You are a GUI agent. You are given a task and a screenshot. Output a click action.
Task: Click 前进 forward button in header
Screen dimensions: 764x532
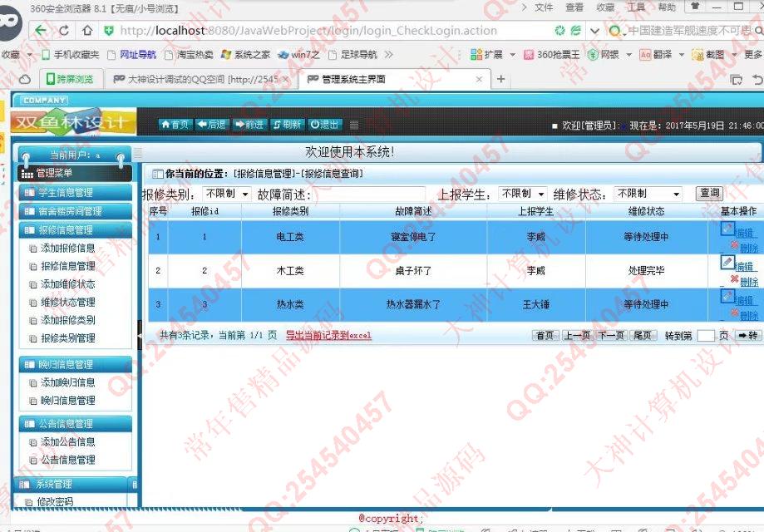(249, 125)
